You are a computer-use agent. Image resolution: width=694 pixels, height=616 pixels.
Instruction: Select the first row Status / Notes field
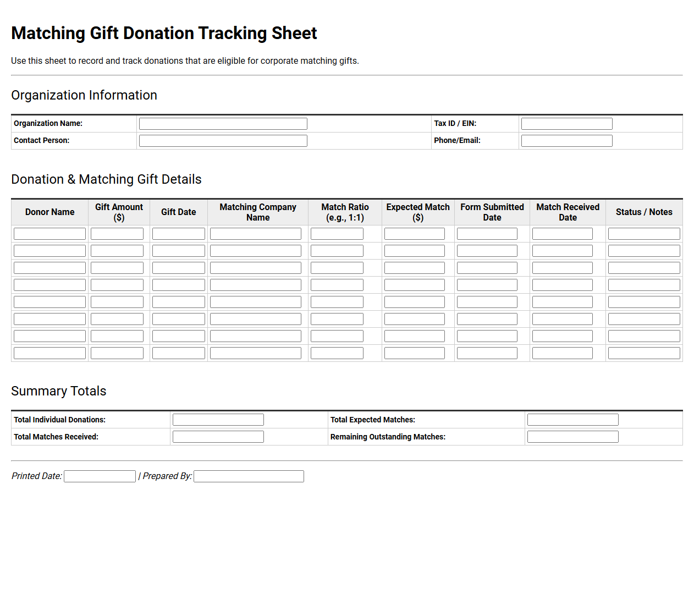(x=644, y=234)
